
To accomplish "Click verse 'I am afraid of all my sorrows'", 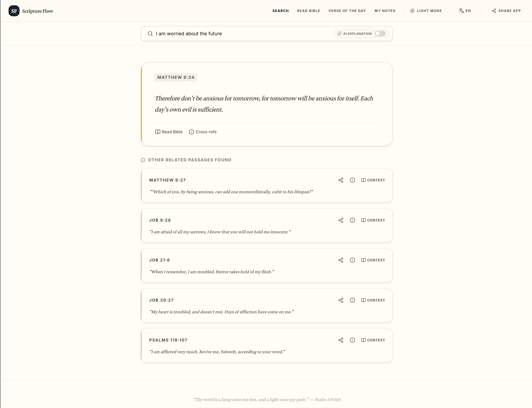I will (x=220, y=232).
